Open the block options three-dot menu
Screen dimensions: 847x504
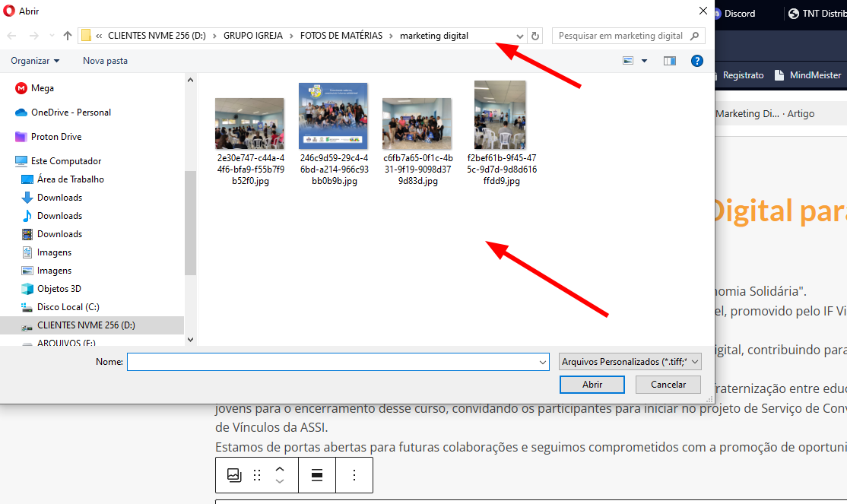[354, 475]
